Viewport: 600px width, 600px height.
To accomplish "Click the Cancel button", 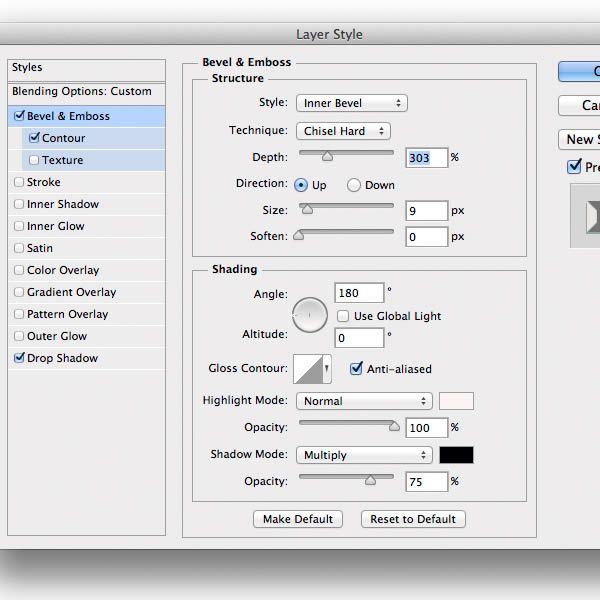I will pos(579,105).
